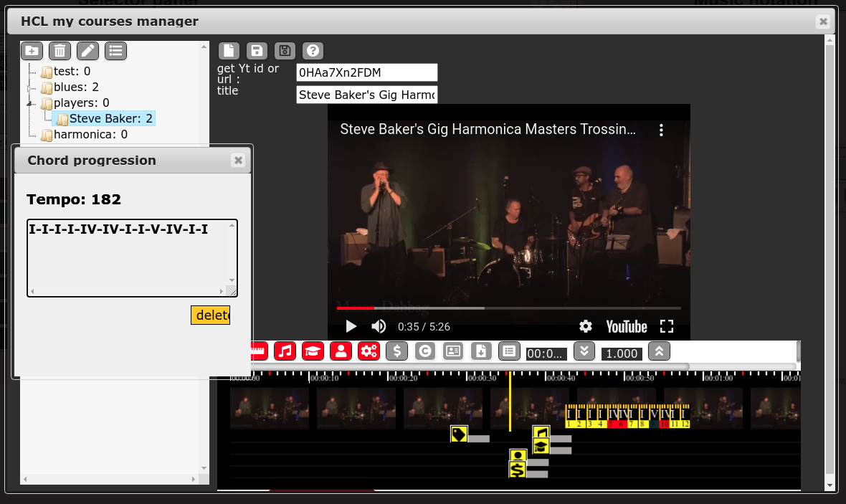Screen dimensions: 846x504
Task: Click the first video thumbnail in timeline
Action: click(270, 409)
